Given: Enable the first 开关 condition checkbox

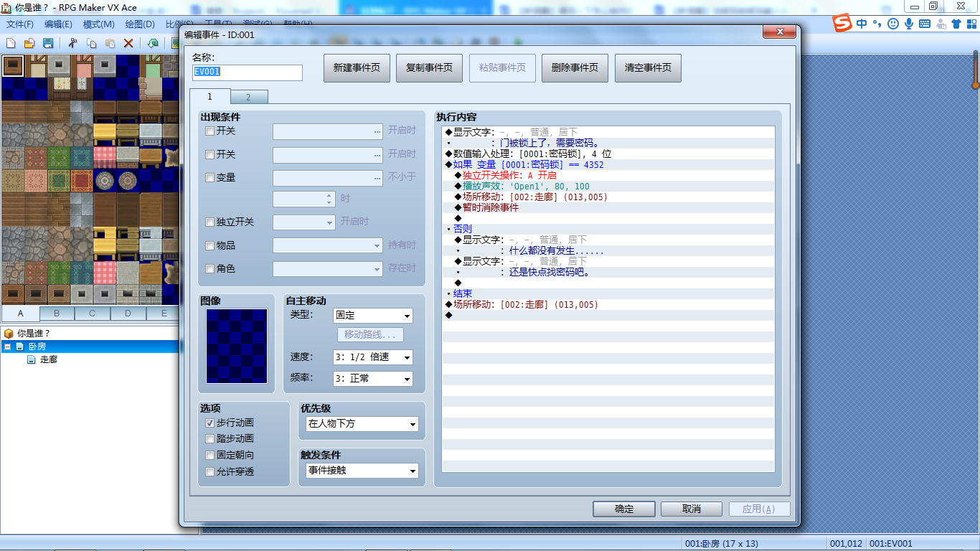Looking at the screenshot, I should 209,131.
